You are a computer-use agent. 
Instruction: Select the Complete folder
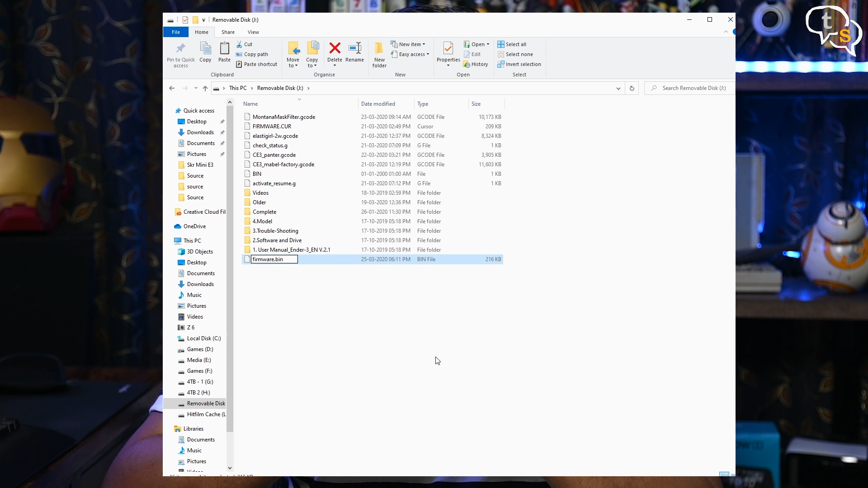coord(264,212)
